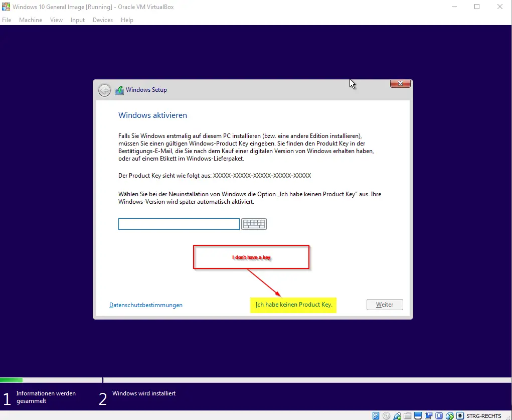Image resolution: width=512 pixels, height=420 pixels.
Task: Click the hard disk activity icon in status bar
Action: point(376,416)
